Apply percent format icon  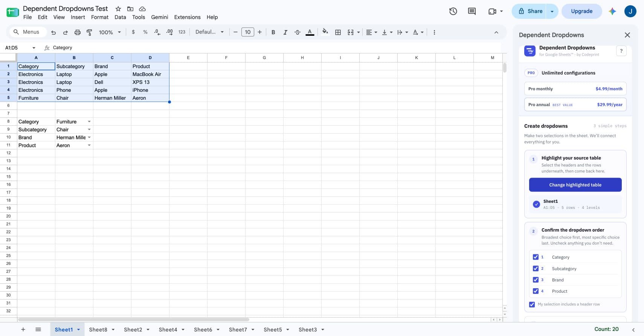click(145, 32)
